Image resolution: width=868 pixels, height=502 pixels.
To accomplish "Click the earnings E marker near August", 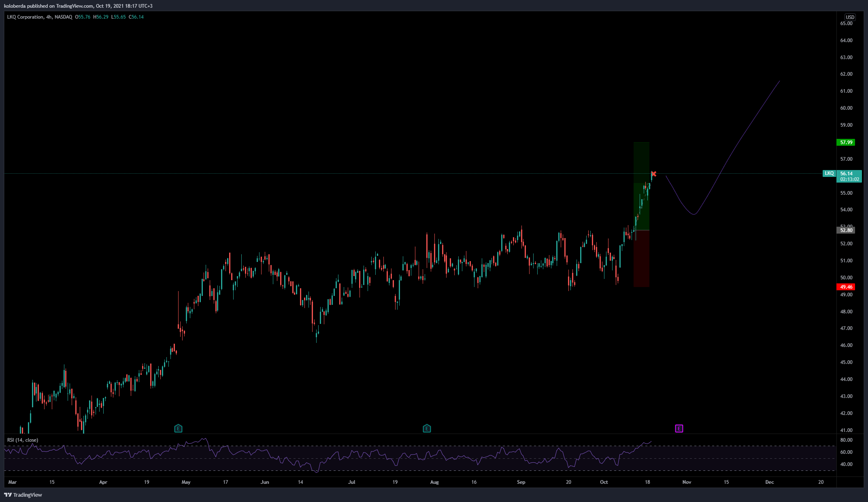I will pos(427,428).
